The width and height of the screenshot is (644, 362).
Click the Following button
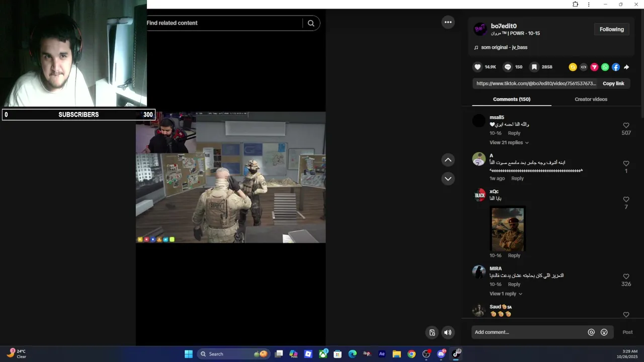[611, 29]
